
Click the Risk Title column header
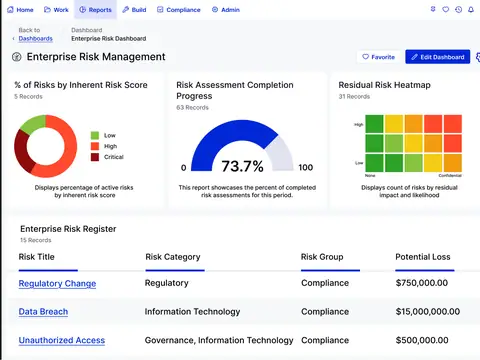click(x=37, y=257)
